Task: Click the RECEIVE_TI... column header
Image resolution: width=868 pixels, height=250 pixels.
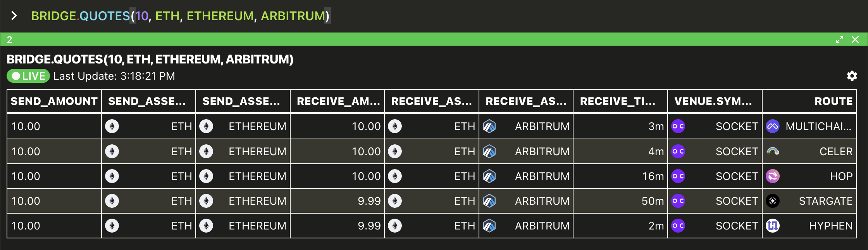Action: click(618, 101)
